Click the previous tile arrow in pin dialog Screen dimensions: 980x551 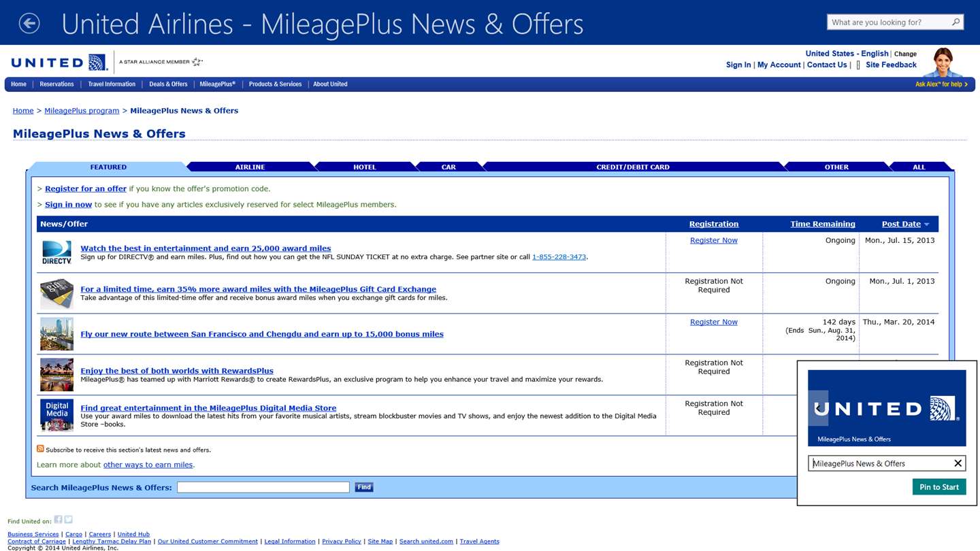[818, 408]
